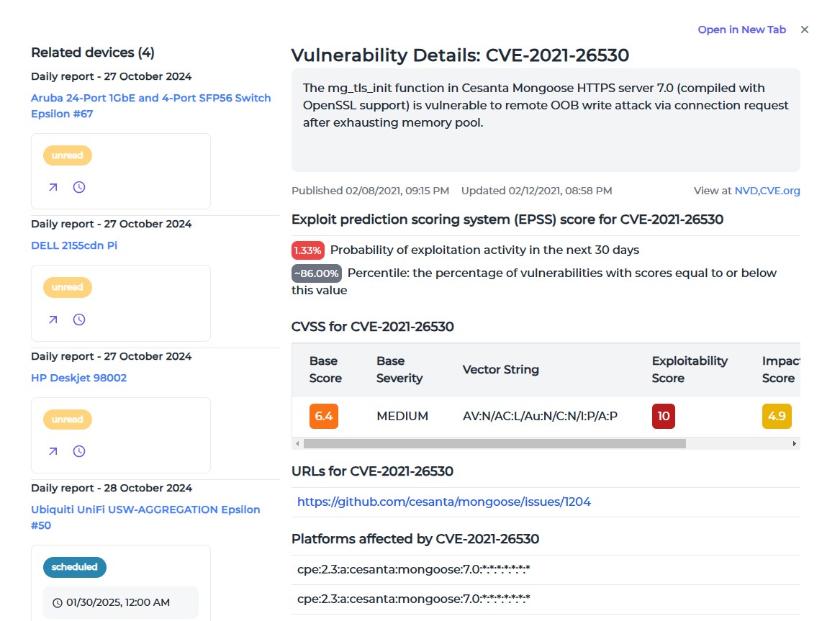Click clock icon in Aruba switch card
Screen dimensions: 840x621
79,187
